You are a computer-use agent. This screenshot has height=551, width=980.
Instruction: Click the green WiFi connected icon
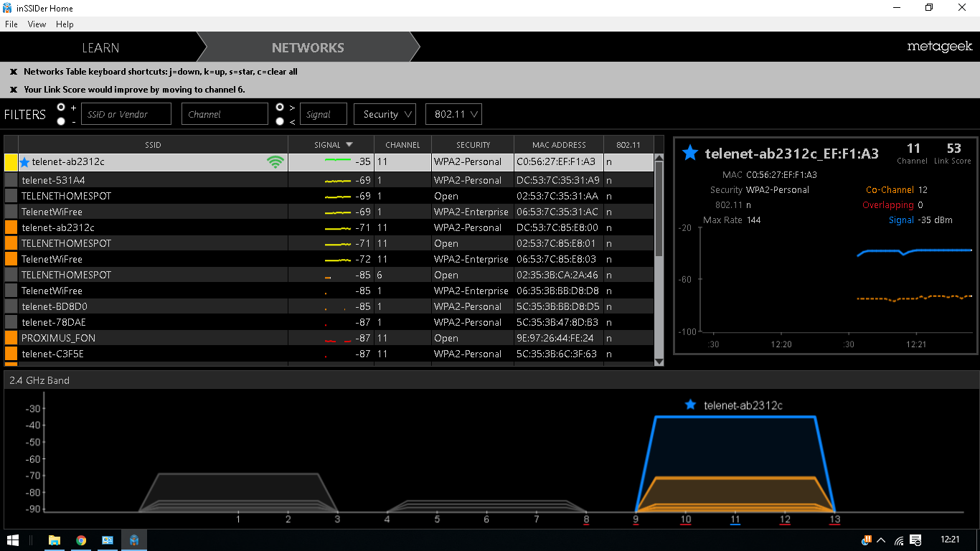(x=275, y=162)
